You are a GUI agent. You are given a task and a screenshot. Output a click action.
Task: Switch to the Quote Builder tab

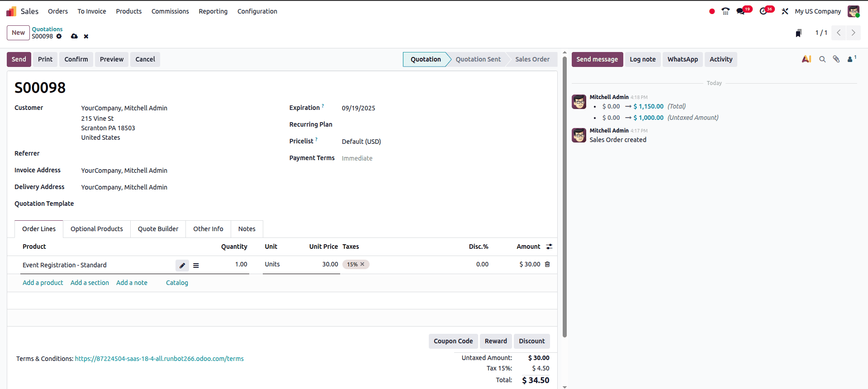(x=158, y=229)
